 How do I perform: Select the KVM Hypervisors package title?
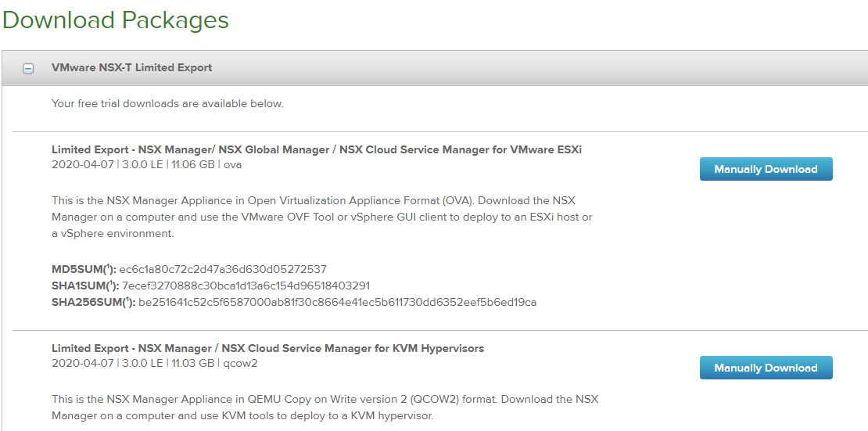[268, 348]
